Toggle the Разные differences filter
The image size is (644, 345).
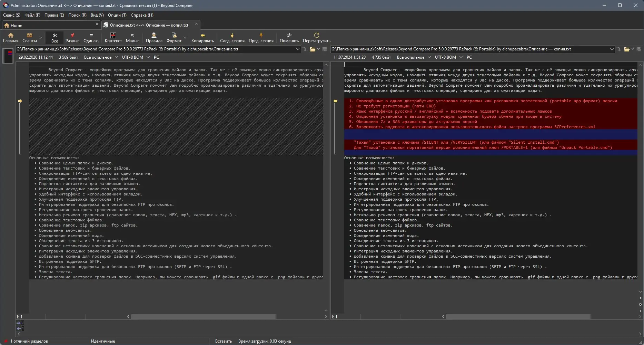72,38
